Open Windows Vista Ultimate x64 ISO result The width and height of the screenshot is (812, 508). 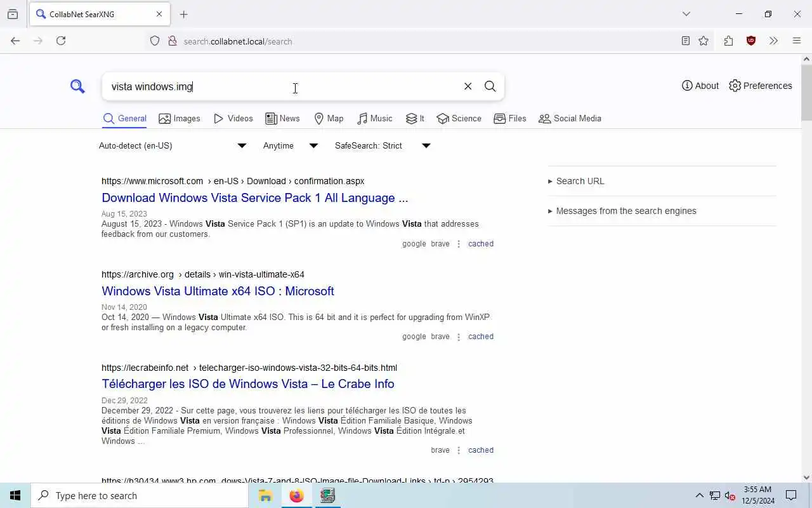[x=218, y=291]
